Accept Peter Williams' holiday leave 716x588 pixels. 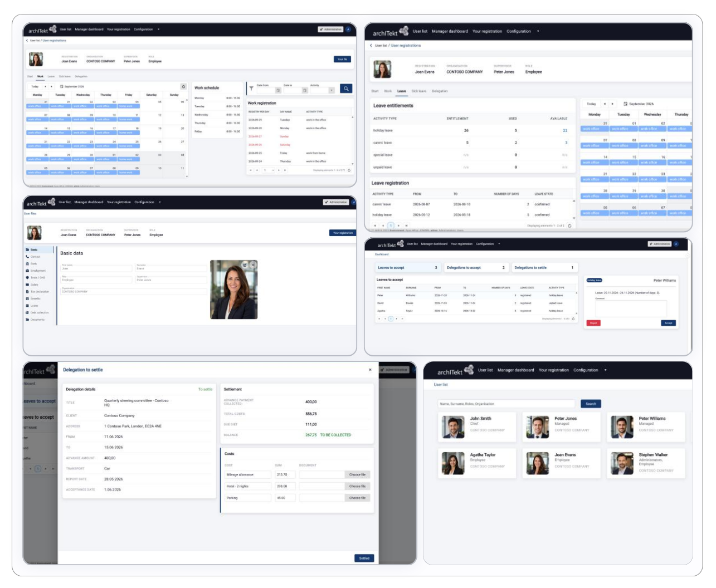click(x=668, y=323)
